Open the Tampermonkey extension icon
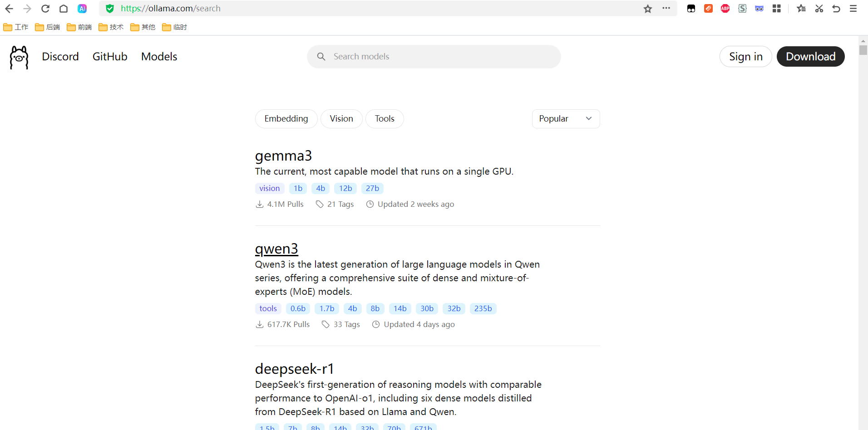 point(691,9)
